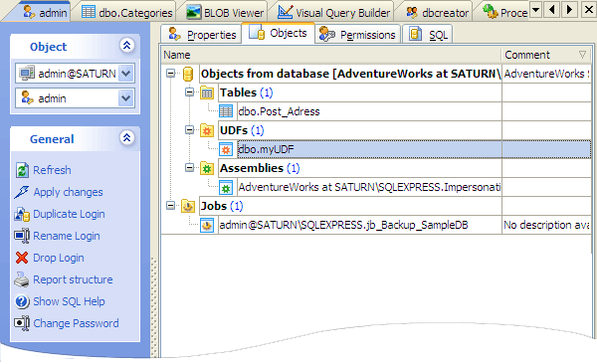Collapse the Jobs tree node
Viewport: 597px width, 364px height.
(170, 206)
